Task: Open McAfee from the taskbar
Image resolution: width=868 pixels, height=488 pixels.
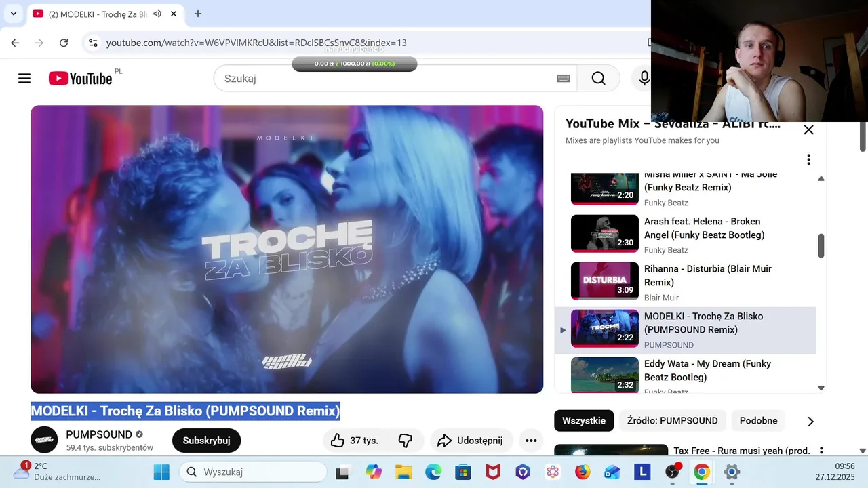Action: tap(493, 472)
